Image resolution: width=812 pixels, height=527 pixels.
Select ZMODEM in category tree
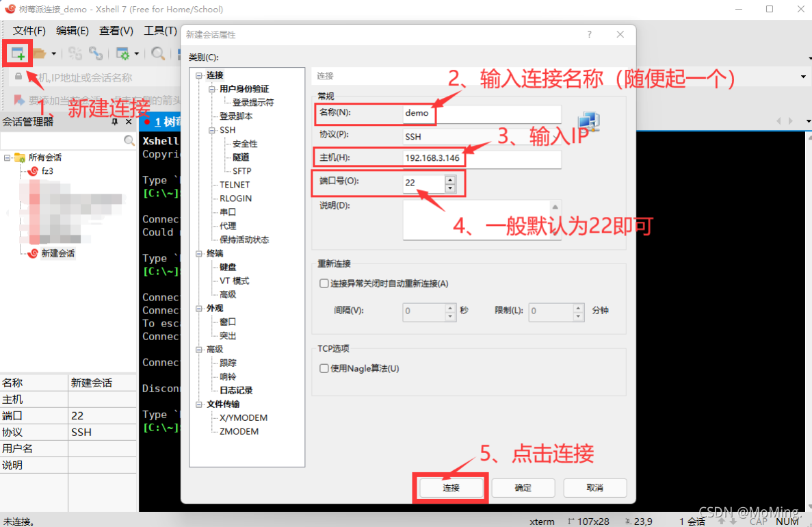click(x=239, y=432)
